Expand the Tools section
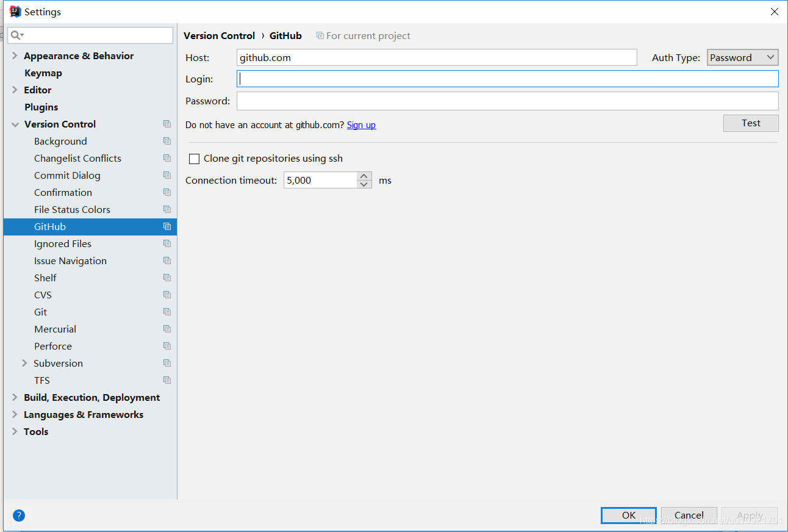Screen dimensions: 788x532 [x=15, y=431]
